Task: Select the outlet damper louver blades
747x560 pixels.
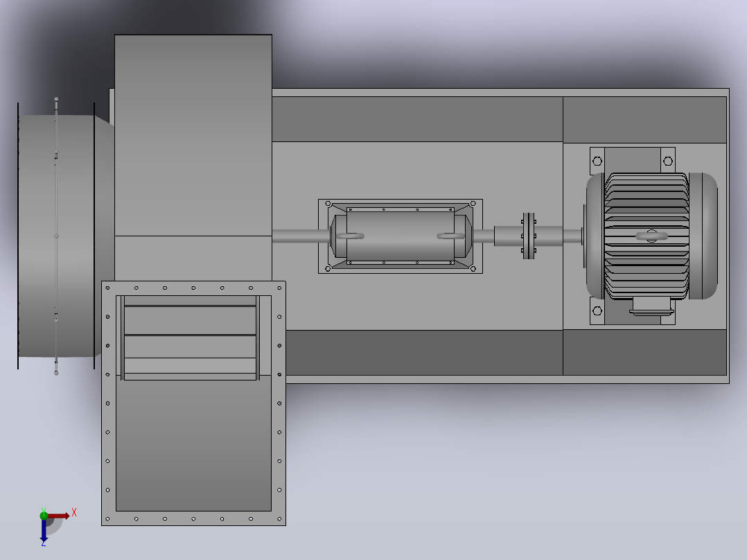Action: pyautogui.click(x=190, y=338)
